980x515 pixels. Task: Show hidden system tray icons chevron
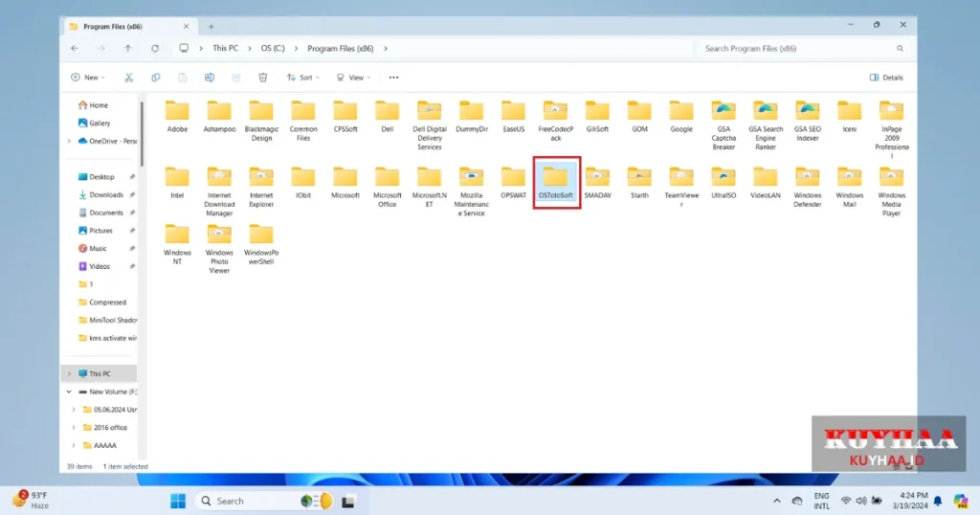[x=776, y=501]
